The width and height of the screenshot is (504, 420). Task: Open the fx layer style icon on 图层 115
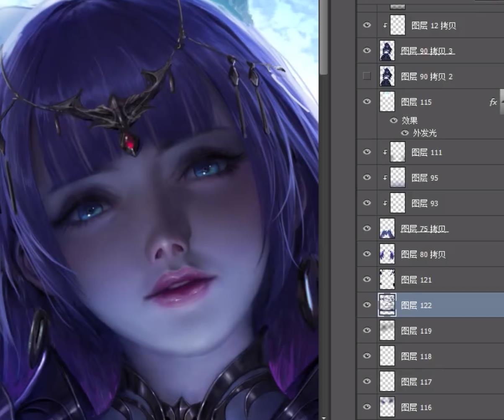point(493,102)
